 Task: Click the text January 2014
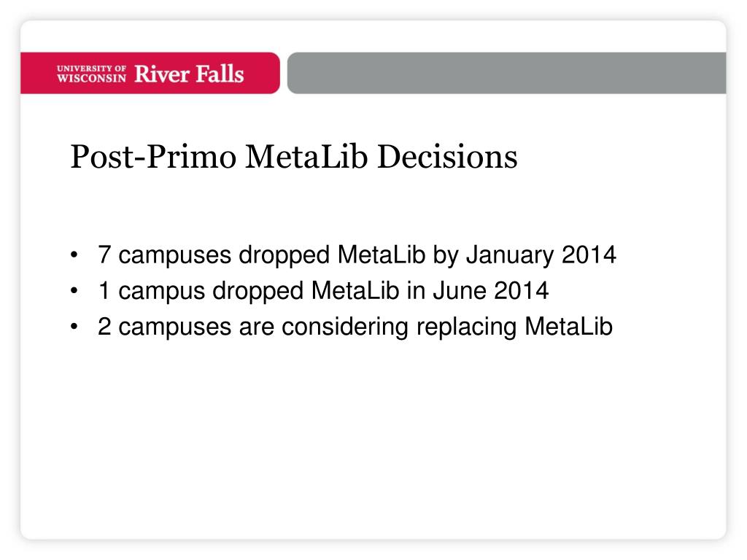tap(541, 254)
